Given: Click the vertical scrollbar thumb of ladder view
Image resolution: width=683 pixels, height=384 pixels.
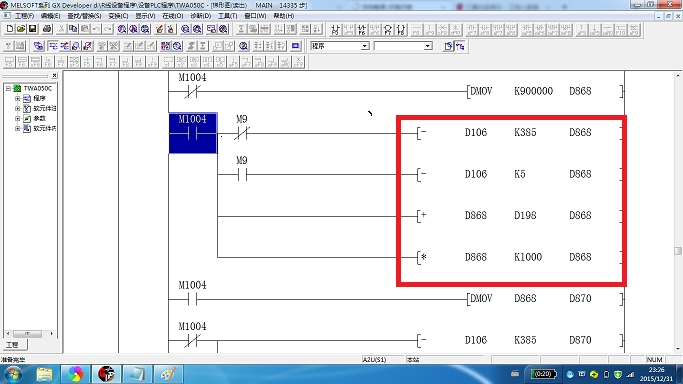Looking at the screenshot, I should (677, 251).
